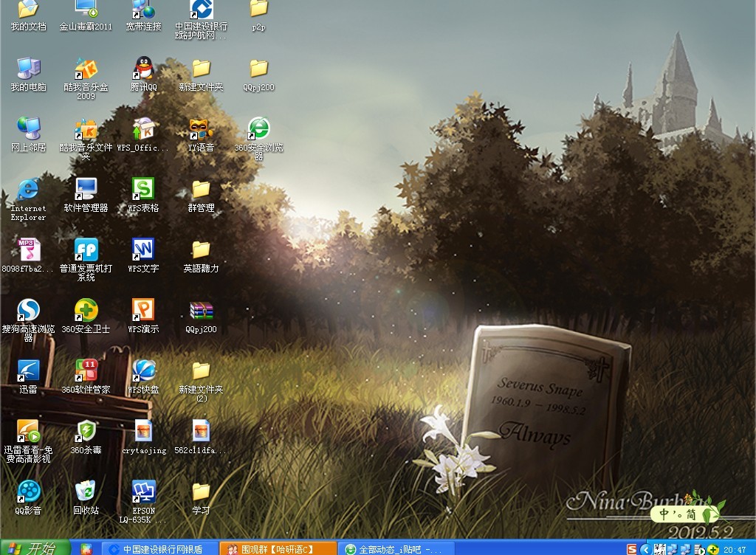Expand hidden tray icons arrow

coord(645,549)
